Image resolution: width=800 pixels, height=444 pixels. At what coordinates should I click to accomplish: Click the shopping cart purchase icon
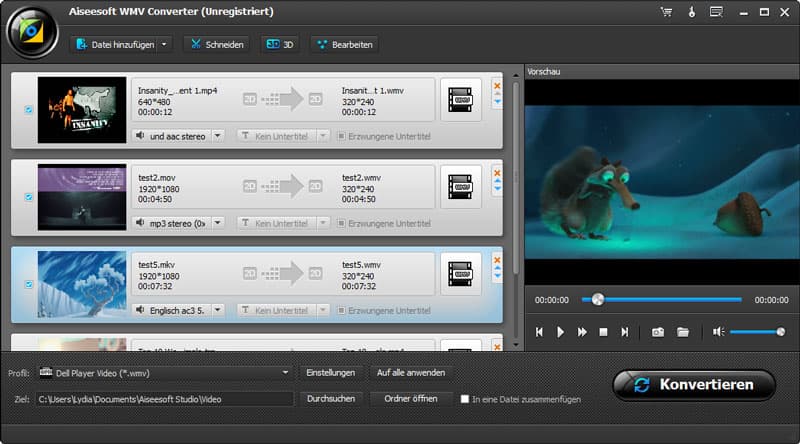[x=666, y=12]
